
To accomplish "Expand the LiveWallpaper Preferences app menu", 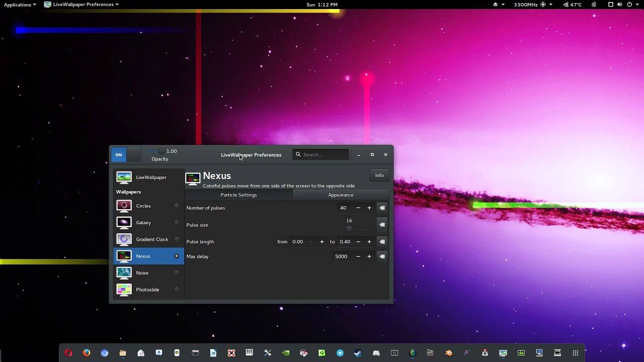I will tap(82, 5).
